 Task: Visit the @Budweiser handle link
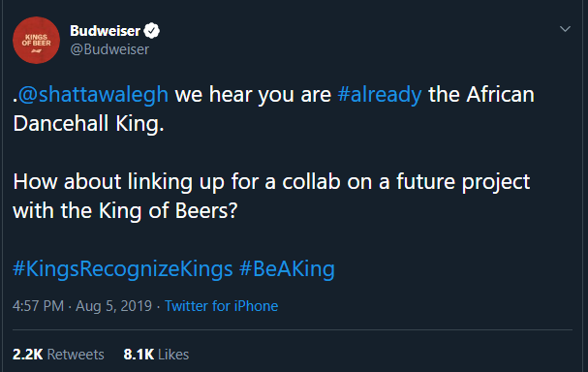[x=109, y=49]
